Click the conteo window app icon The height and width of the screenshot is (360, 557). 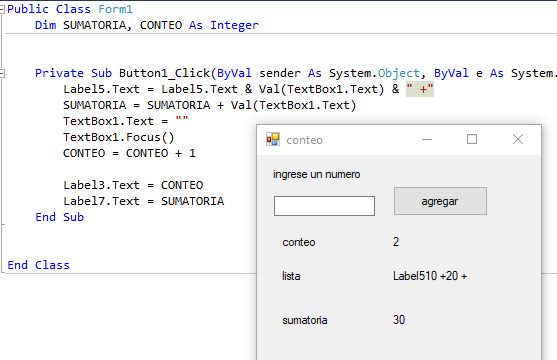tap(273, 139)
